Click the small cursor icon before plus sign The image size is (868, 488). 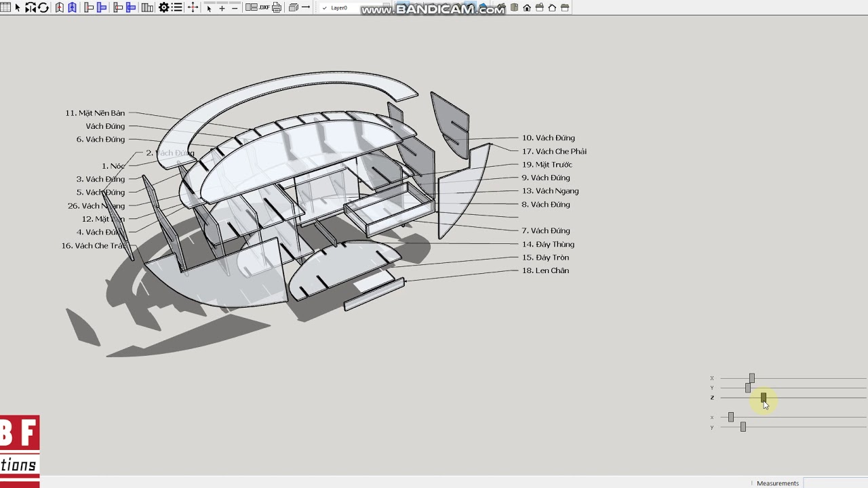pos(209,9)
